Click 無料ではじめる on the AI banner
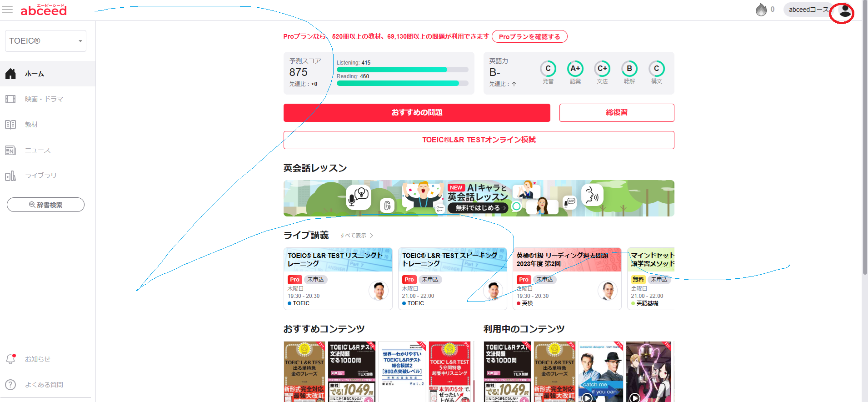 (x=478, y=208)
